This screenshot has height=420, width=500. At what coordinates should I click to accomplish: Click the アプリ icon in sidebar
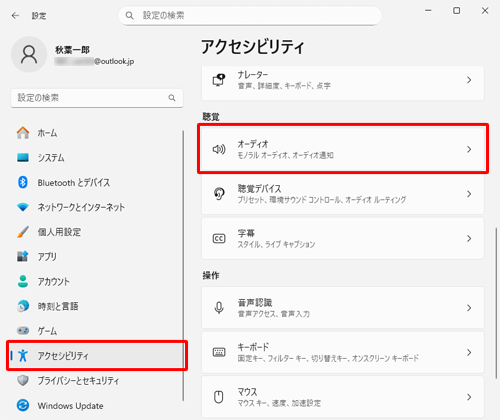(x=23, y=256)
